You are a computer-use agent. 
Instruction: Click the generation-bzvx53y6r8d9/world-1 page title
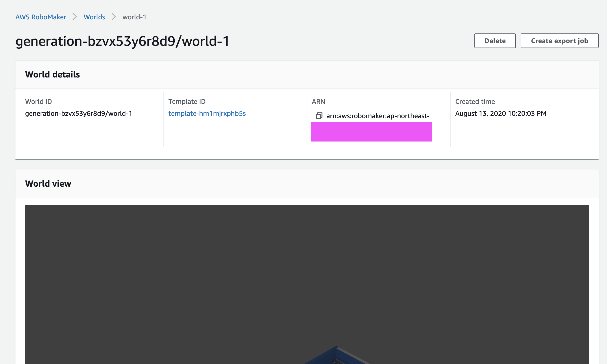(122, 41)
